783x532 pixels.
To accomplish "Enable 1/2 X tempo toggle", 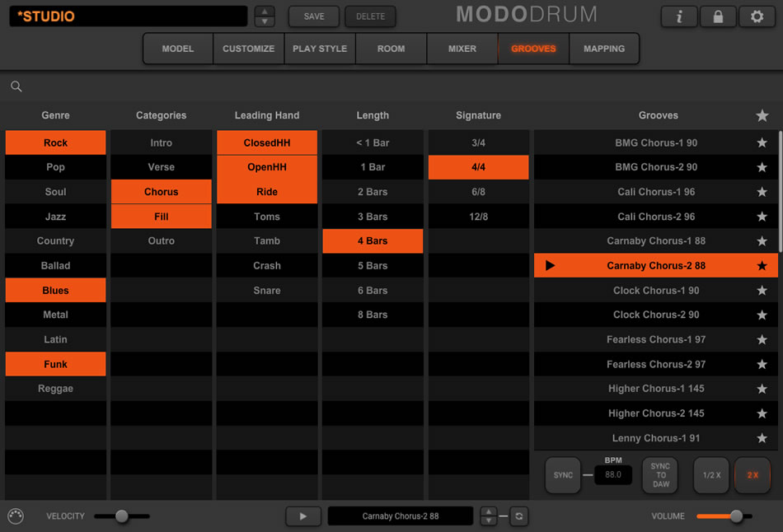I will [x=711, y=475].
